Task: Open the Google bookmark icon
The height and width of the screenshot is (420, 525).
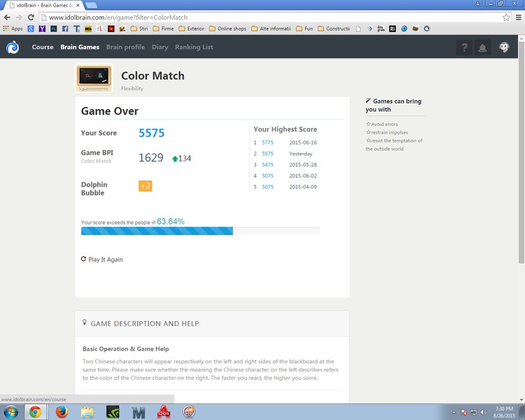Action: tap(31, 29)
